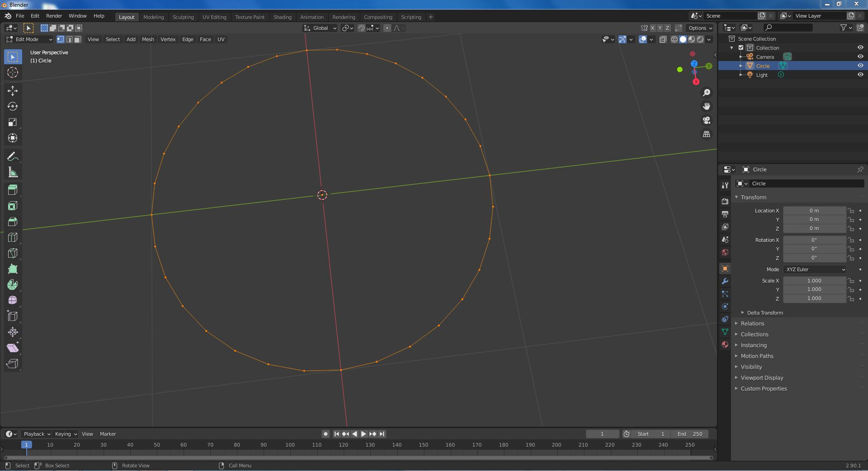
Task: Select the Inset Faces tool
Action: [x=13, y=206]
